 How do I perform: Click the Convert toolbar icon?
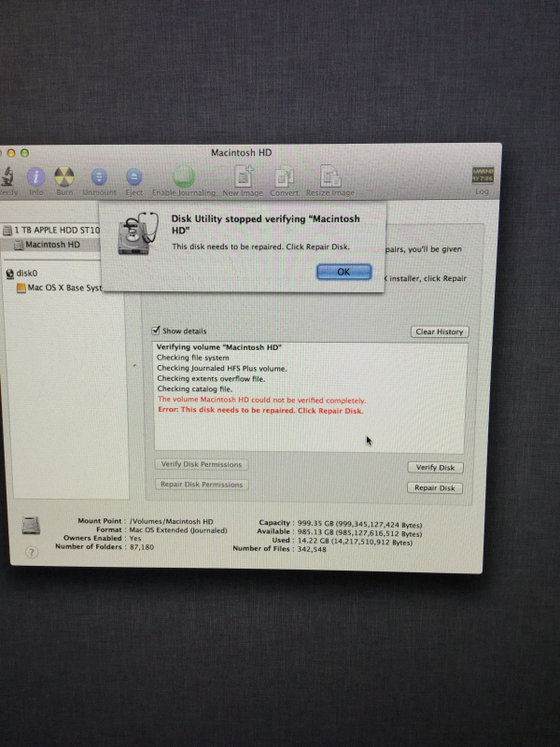click(x=285, y=176)
